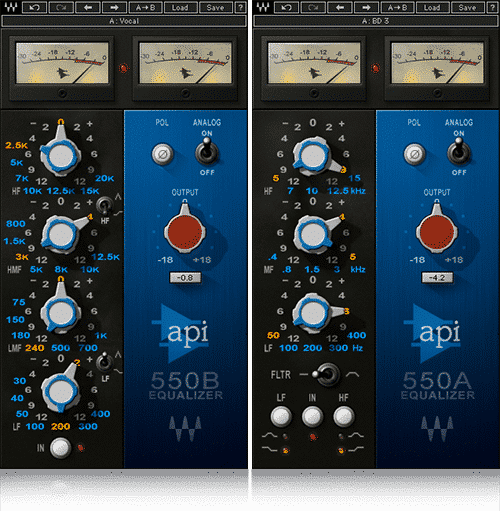Click output value field showing -4.2
This screenshot has height=511, width=500.
pyautogui.click(x=437, y=277)
